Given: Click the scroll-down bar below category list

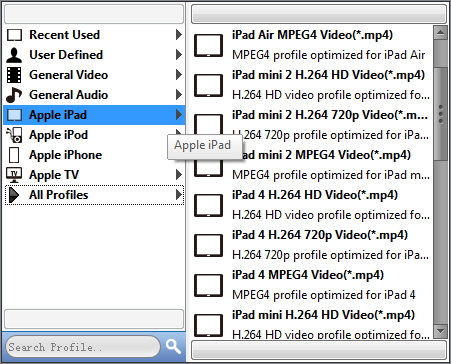Looking at the screenshot, I should 94,319.
